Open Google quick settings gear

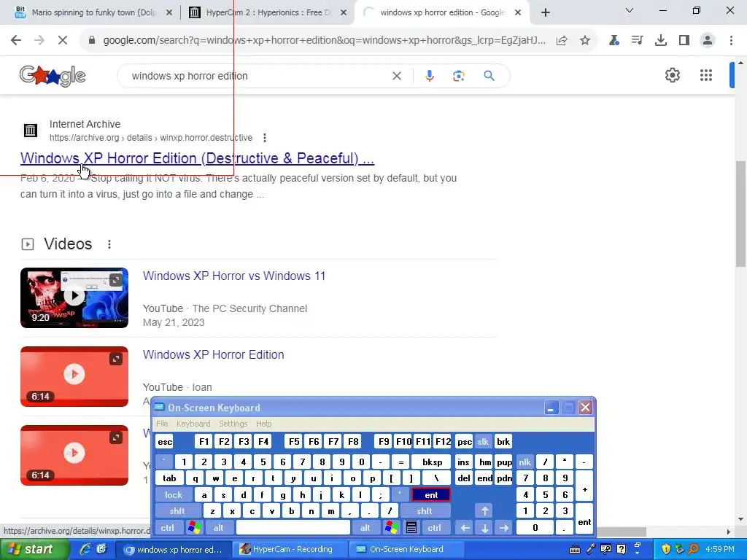coord(672,75)
